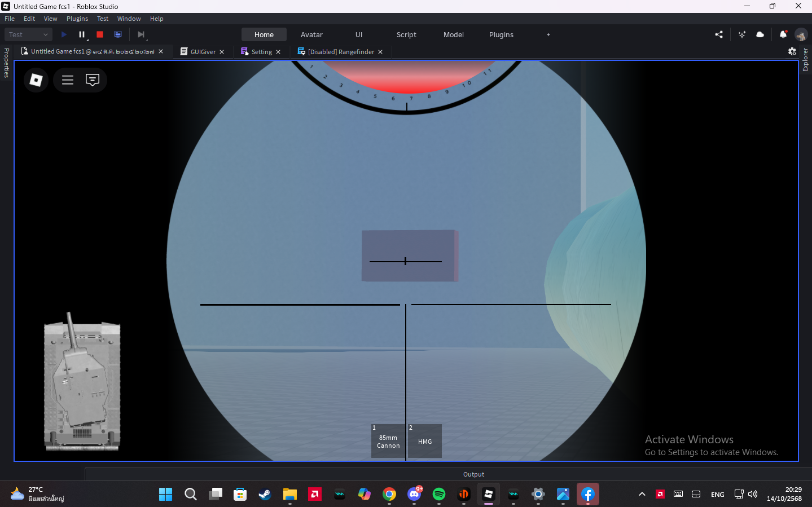Screen dimensions: 812x507
Task: Switch to the Avatar ribbon tab
Action: click(x=311, y=34)
